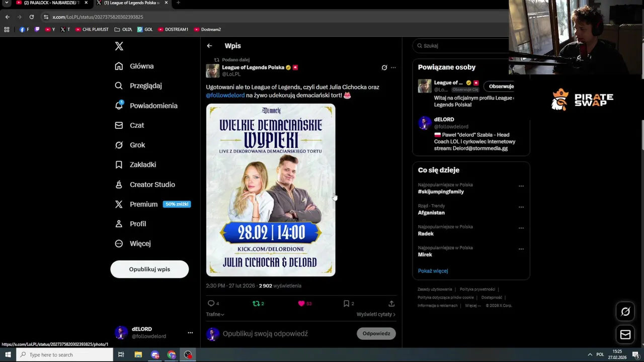644x362 pixels.
Task: Click the Odpowiedz button
Action: [376, 333]
